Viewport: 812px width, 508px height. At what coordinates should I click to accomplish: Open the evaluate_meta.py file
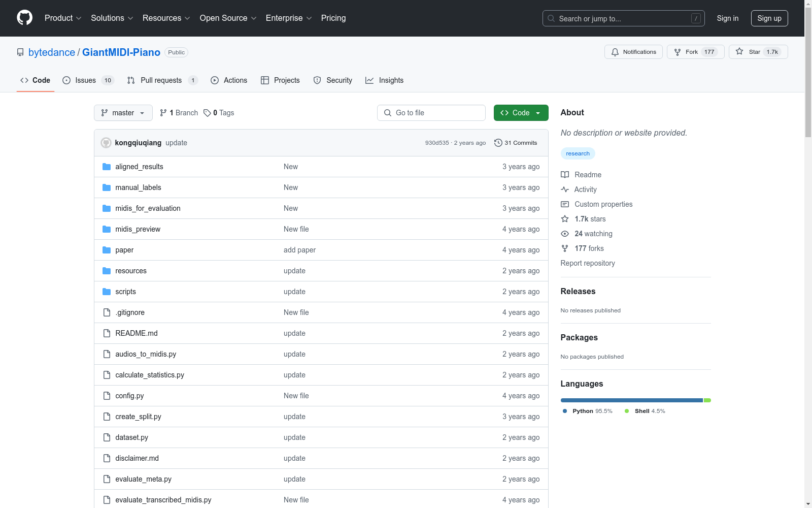[x=143, y=479]
